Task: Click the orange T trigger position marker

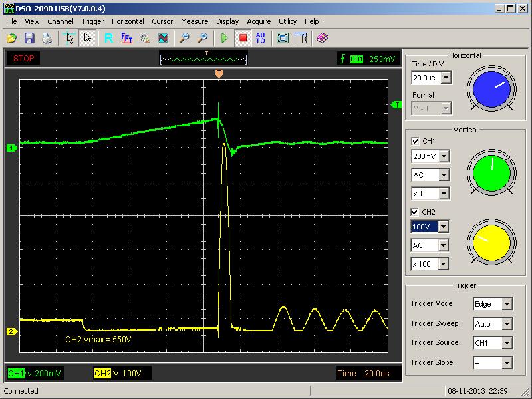Action: click(x=219, y=74)
